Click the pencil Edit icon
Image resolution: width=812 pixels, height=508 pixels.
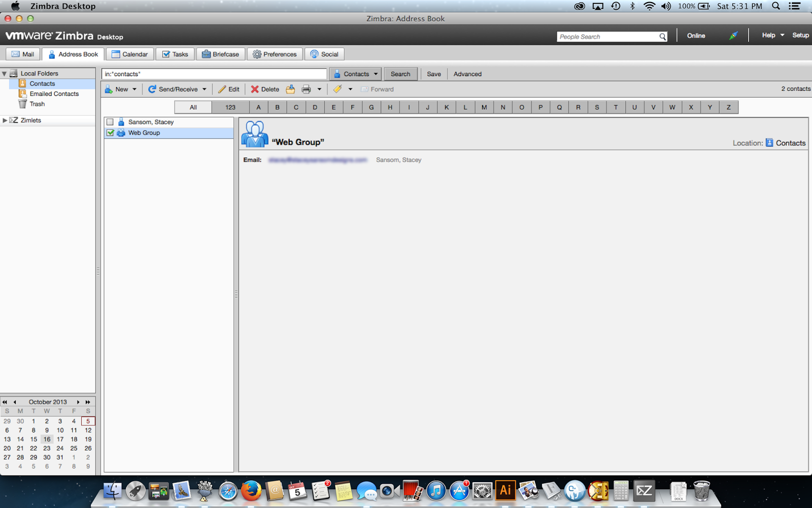point(222,89)
